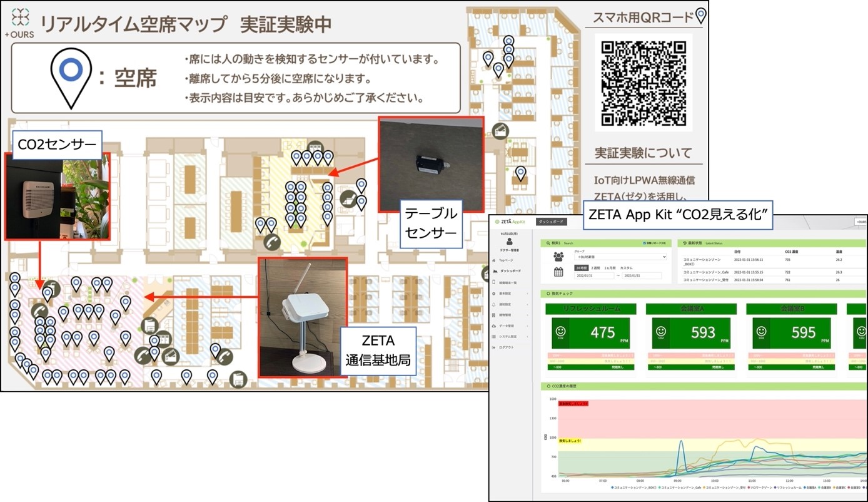Click the user avatar icon in ZETA App Kit sidebar
The image size is (868, 502).
pos(509,241)
